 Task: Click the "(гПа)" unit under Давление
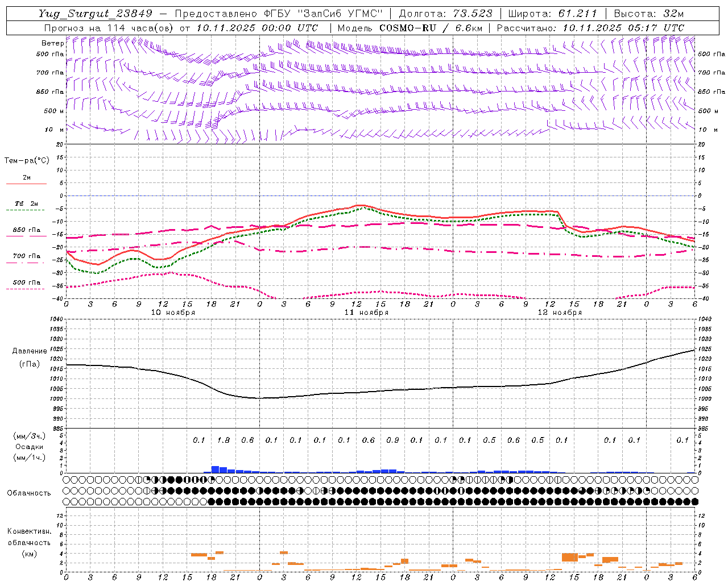click(30, 364)
